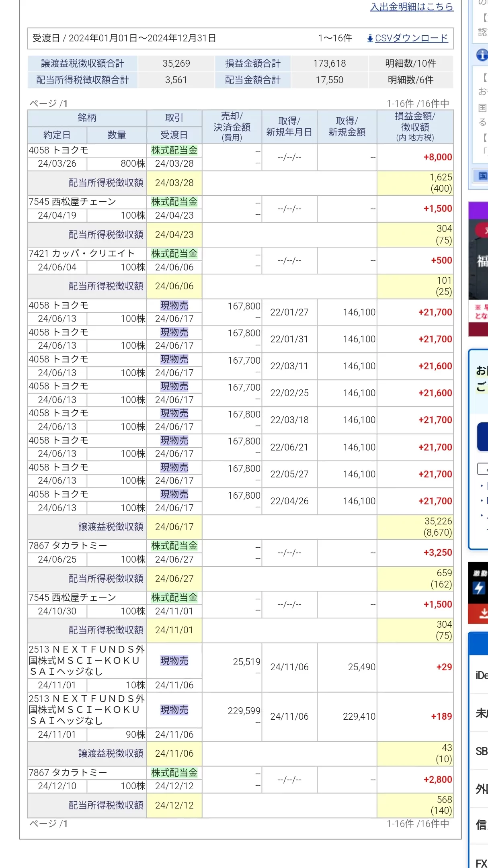Click the +8,000 profit amount cell

click(x=437, y=157)
